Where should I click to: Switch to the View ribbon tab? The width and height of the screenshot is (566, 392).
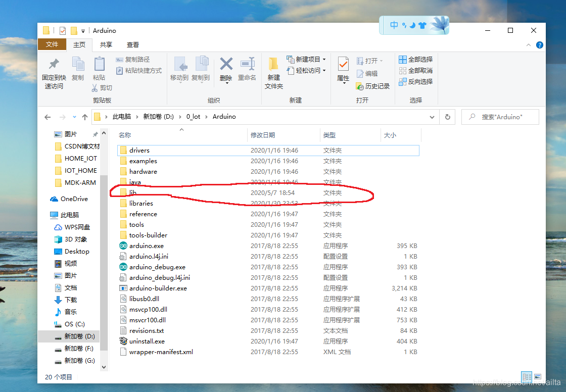pos(133,45)
